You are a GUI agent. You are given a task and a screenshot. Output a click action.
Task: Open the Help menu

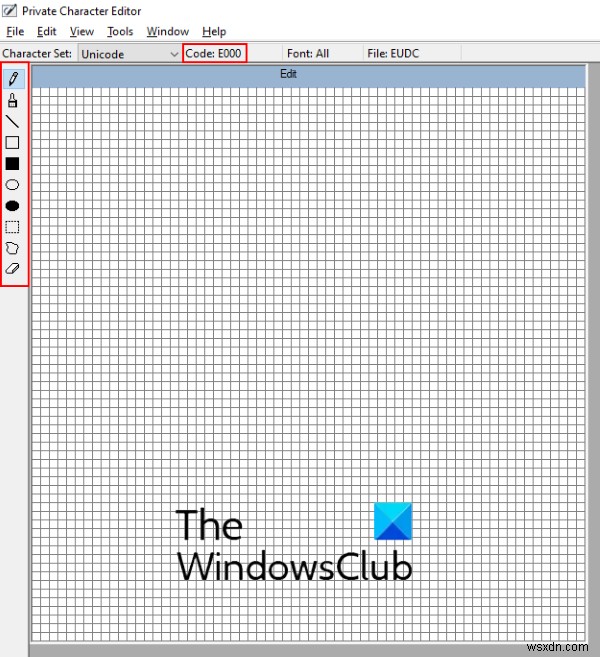click(x=214, y=31)
